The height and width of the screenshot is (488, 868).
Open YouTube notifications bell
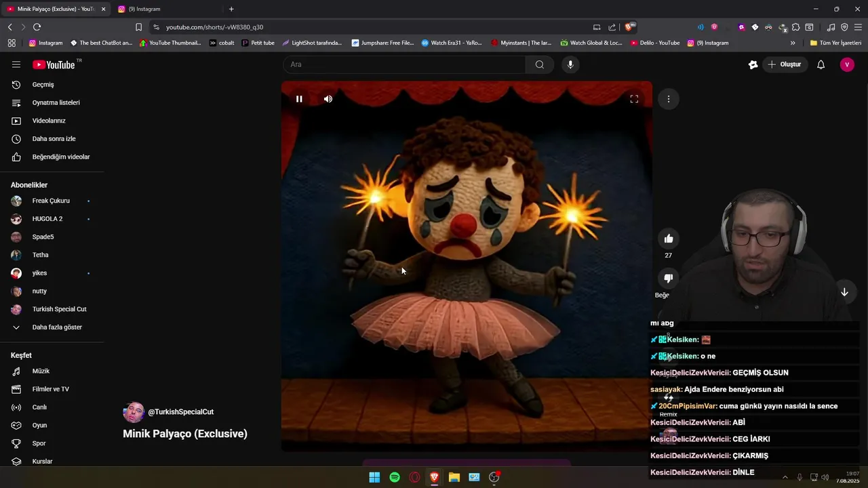click(x=821, y=64)
